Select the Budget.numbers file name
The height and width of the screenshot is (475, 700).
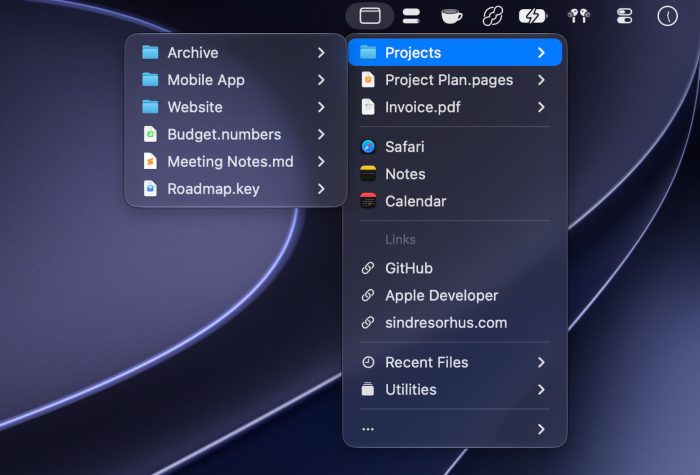224,134
